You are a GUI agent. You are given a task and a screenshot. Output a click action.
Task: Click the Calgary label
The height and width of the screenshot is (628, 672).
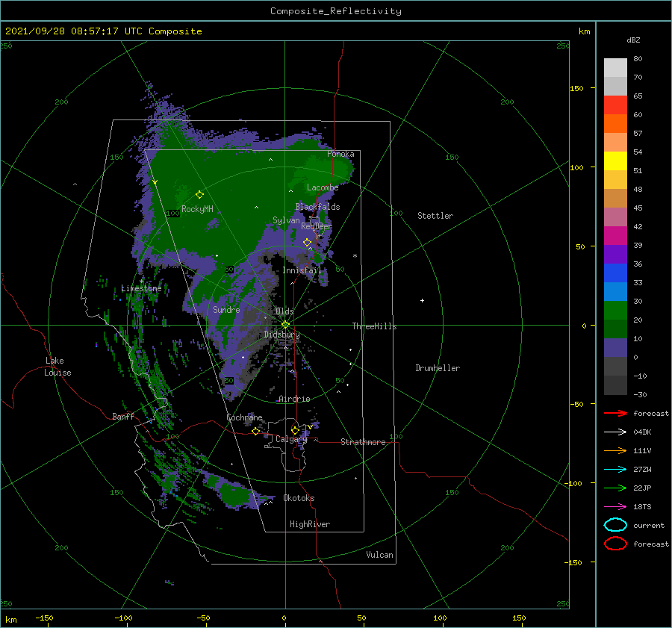(291, 439)
